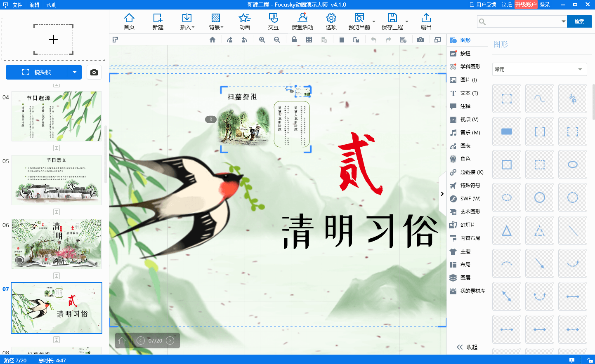Image resolution: width=595 pixels, height=364 pixels.
Task: Toggle the grid display
Action: (x=309, y=40)
